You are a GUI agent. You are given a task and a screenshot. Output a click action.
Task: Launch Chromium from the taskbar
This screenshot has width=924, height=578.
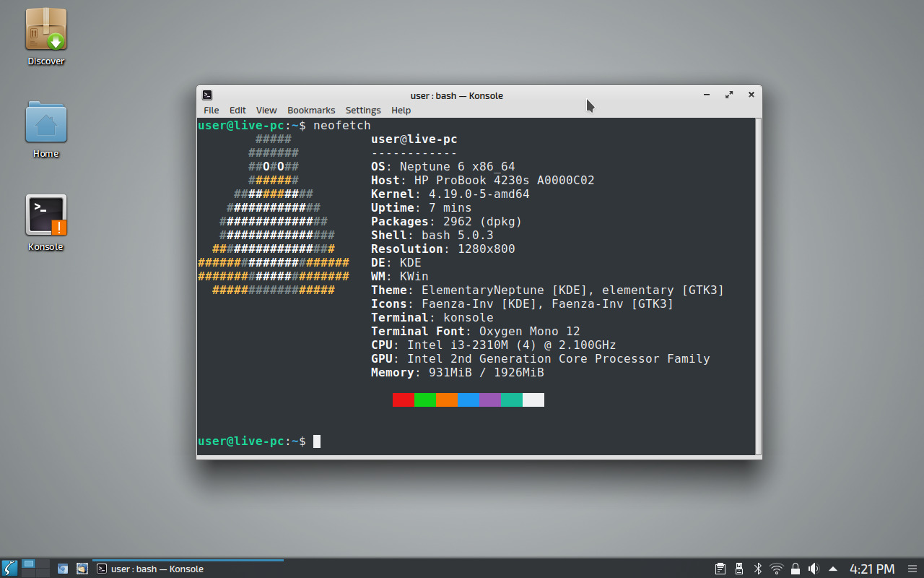pyautogui.click(x=63, y=569)
